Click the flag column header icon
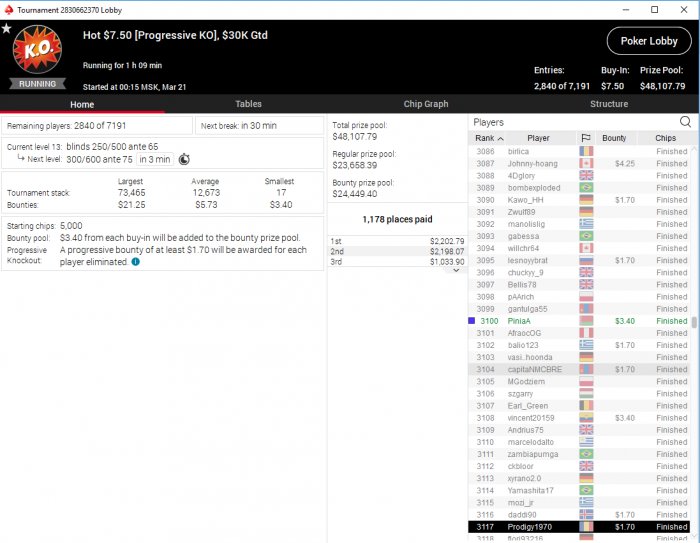Screen dimensions: 700x543 tap(586, 138)
